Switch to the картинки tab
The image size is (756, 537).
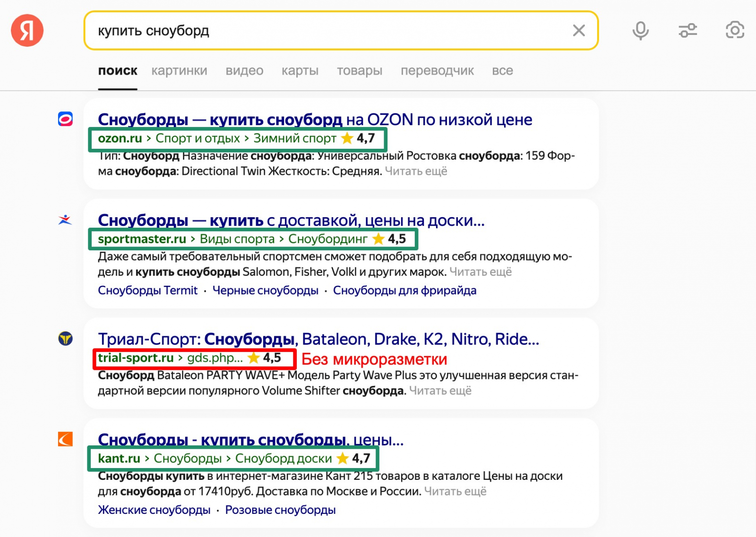pos(179,71)
